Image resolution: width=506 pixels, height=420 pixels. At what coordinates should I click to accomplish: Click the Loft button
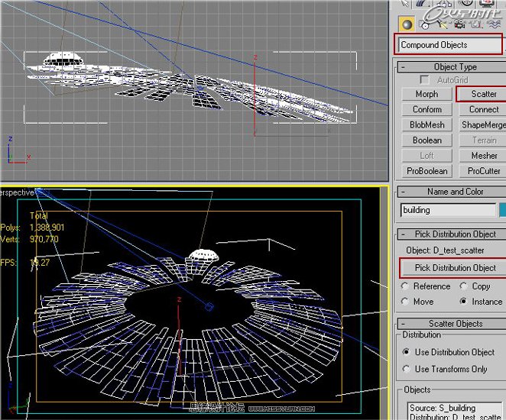(x=427, y=156)
